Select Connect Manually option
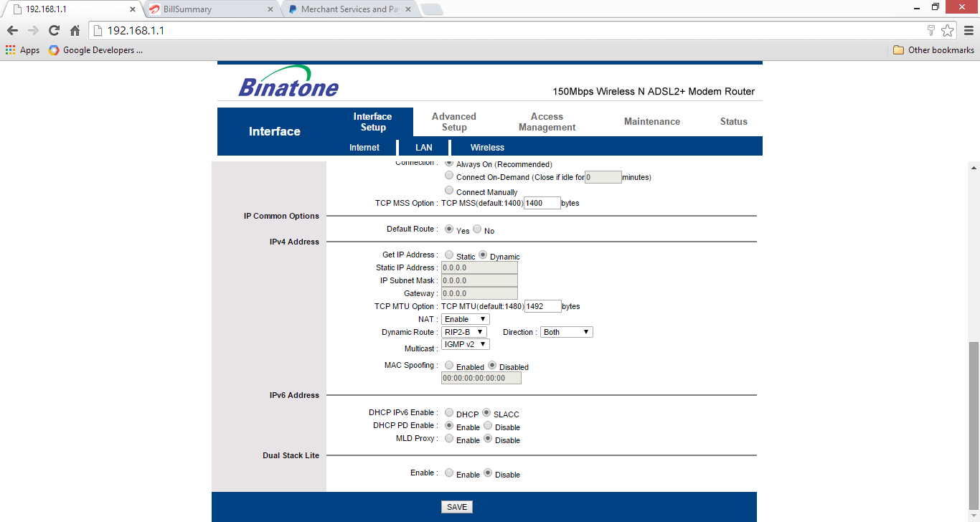 (x=449, y=191)
